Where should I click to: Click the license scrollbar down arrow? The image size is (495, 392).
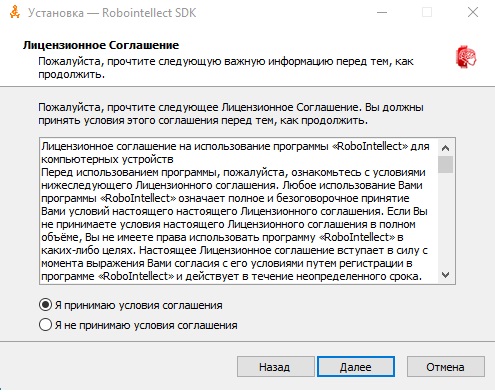pyautogui.click(x=446, y=275)
